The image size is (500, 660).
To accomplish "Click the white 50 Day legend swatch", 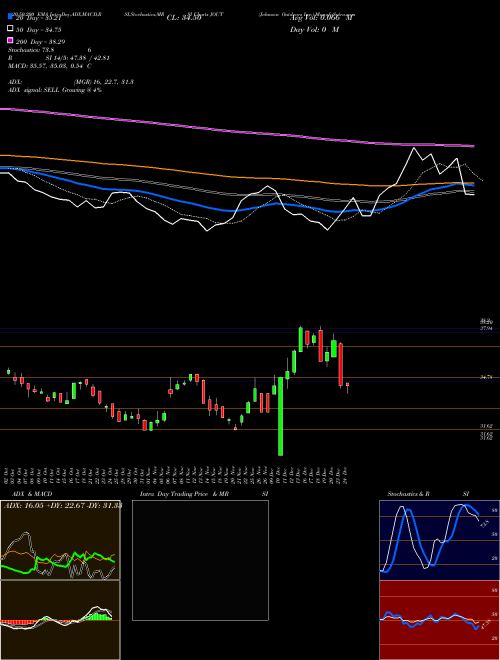I will point(11,28).
